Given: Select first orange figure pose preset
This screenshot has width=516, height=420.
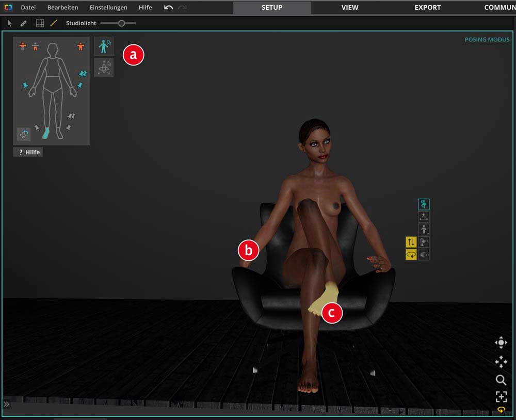Looking at the screenshot, I should 23,46.
